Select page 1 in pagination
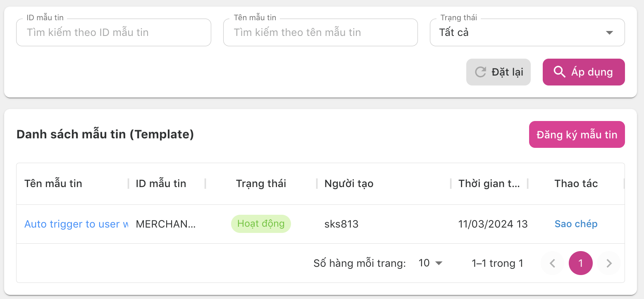 point(581,263)
